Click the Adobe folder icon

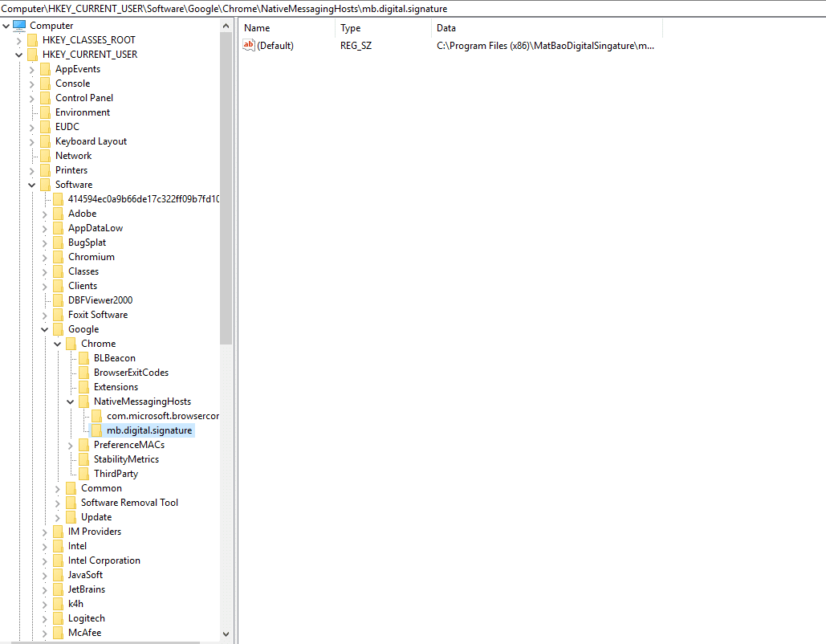pyautogui.click(x=58, y=214)
